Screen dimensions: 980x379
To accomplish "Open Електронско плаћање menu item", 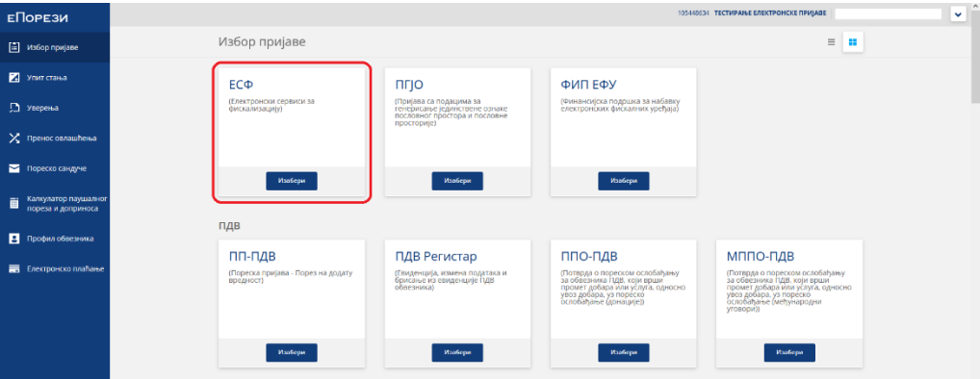I will pyautogui.click(x=54, y=269).
